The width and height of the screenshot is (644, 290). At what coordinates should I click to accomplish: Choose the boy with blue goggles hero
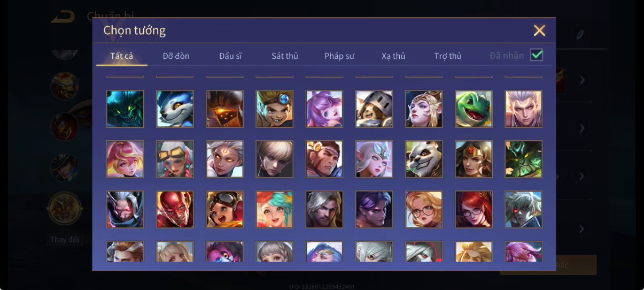click(x=274, y=109)
